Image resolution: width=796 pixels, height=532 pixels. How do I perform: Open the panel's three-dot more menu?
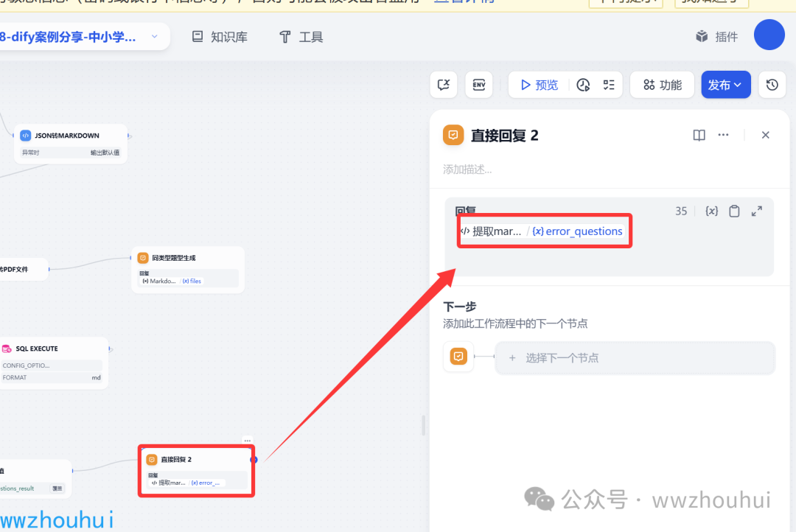pyautogui.click(x=723, y=135)
